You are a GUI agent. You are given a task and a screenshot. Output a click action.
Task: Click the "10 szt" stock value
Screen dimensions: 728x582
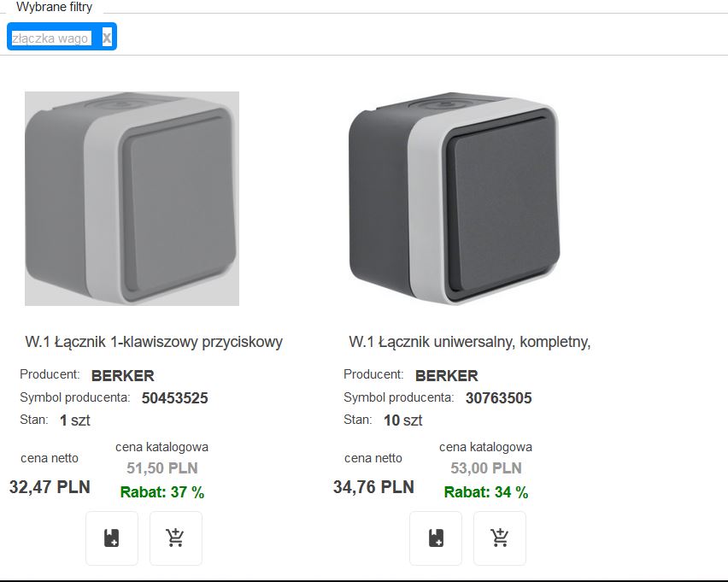[x=403, y=420]
